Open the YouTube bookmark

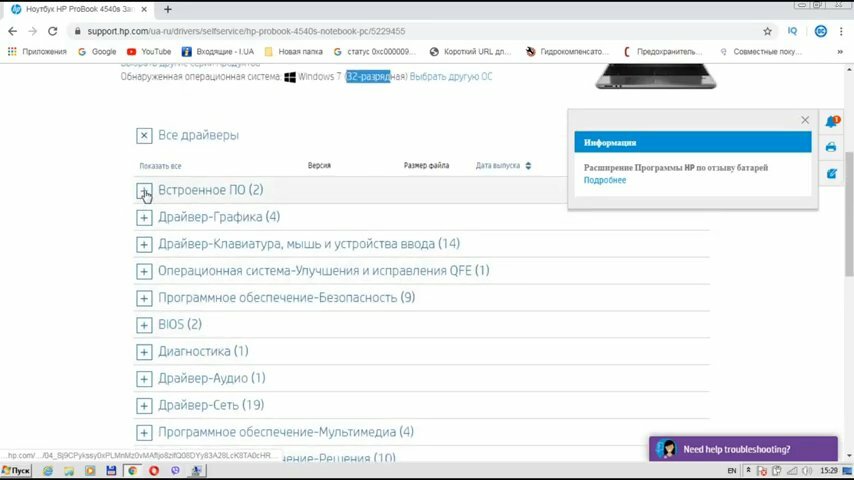[x=149, y=52]
